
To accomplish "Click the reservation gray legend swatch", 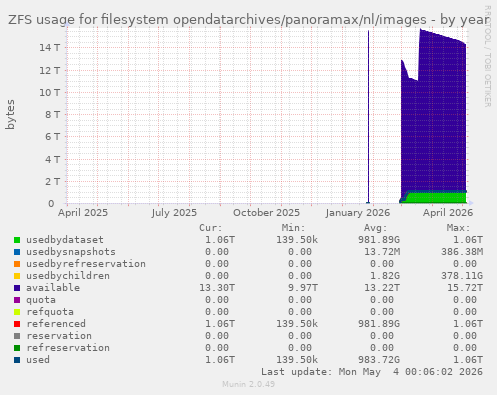I will pos(17,336).
